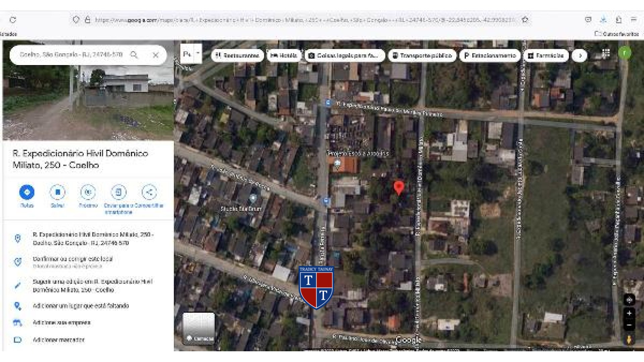Open the Google apps grid icon
This screenshot has width=644, height=362.
tap(606, 53)
